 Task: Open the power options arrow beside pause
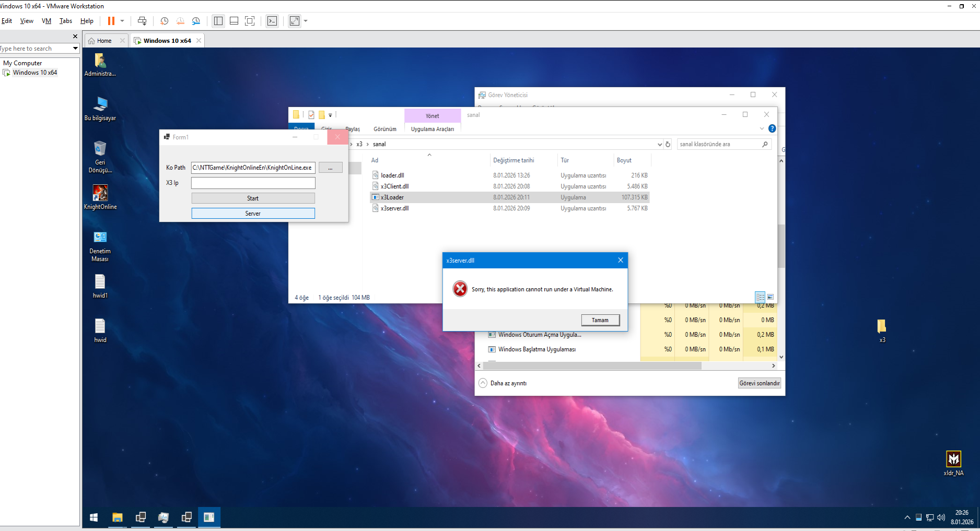(x=122, y=21)
